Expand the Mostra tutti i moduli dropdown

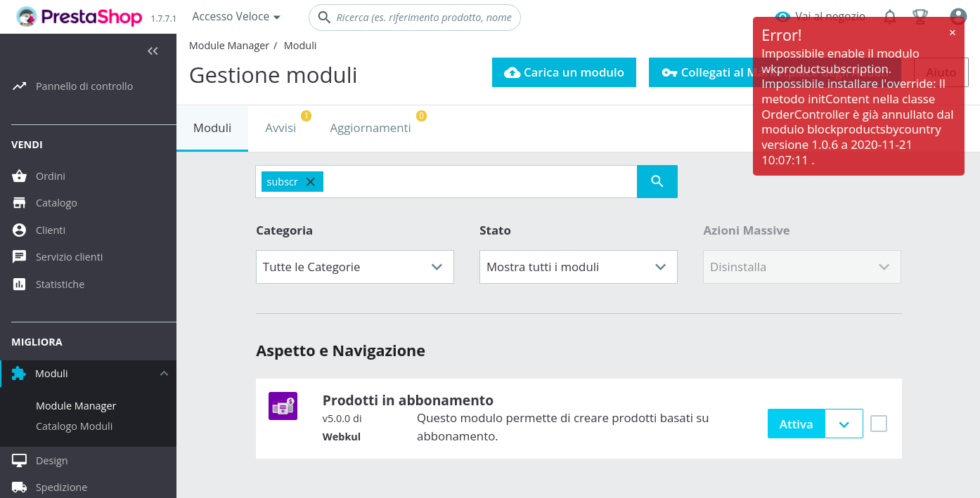tap(578, 267)
